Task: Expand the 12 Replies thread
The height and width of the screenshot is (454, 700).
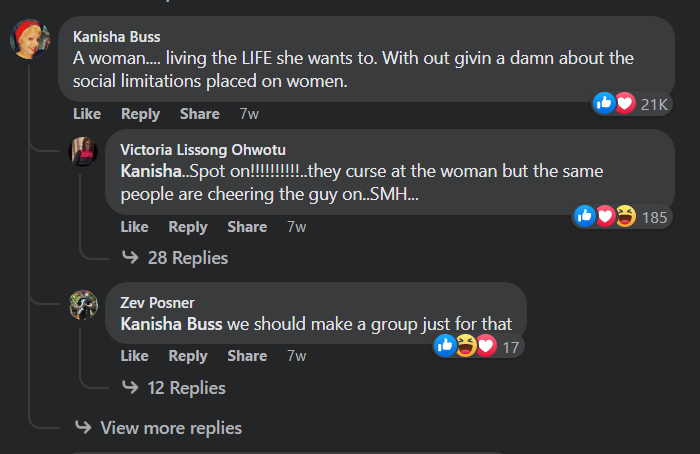Action: point(174,387)
